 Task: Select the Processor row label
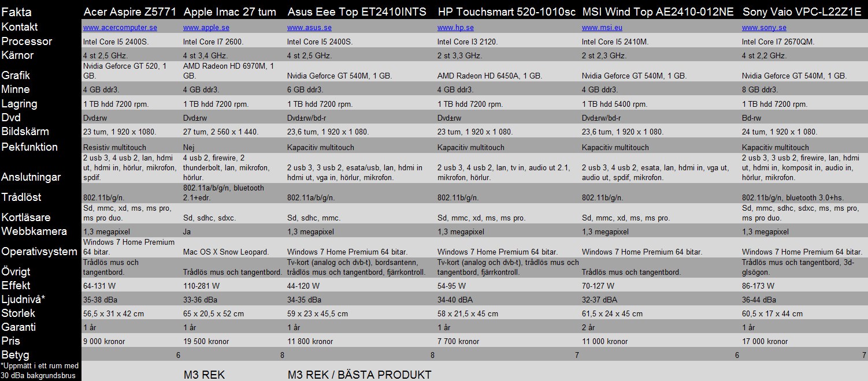click(27, 42)
